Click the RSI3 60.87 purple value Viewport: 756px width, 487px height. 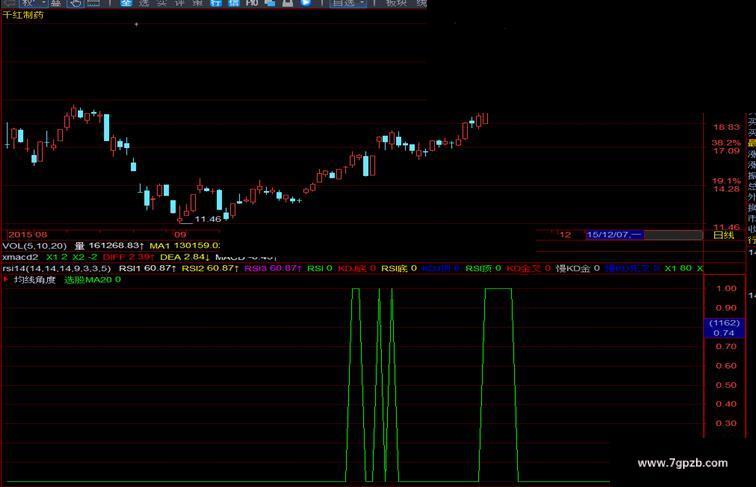[x=273, y=269]
